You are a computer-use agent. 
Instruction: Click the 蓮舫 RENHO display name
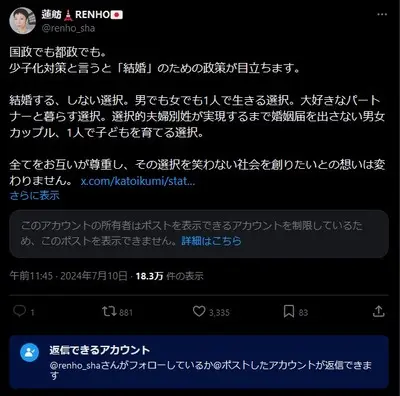pyautogui.click(x=82, y=14)
